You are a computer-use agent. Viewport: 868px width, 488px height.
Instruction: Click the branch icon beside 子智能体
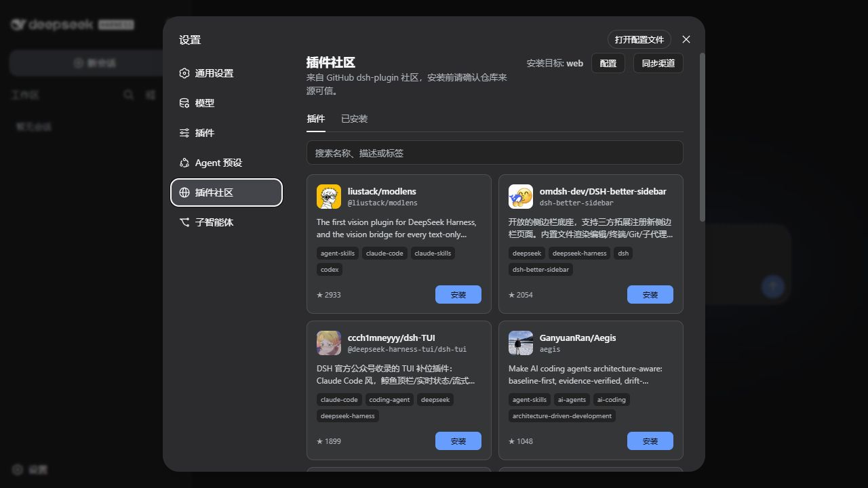184,222
